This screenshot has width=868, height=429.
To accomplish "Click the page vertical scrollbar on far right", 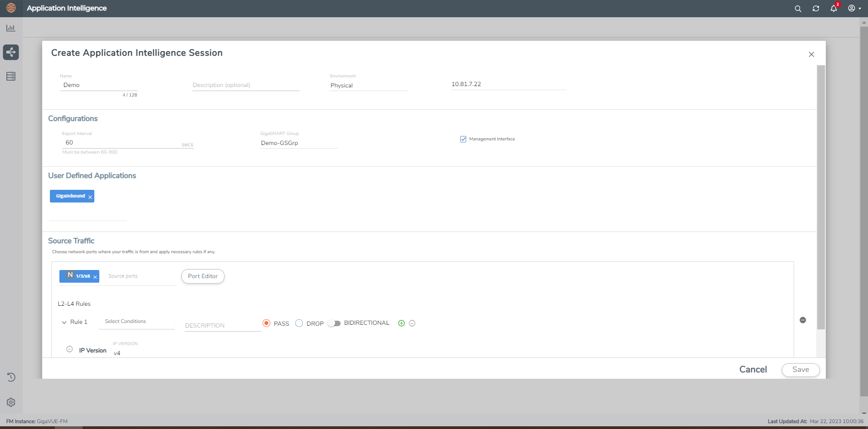I will click(864, 211).
